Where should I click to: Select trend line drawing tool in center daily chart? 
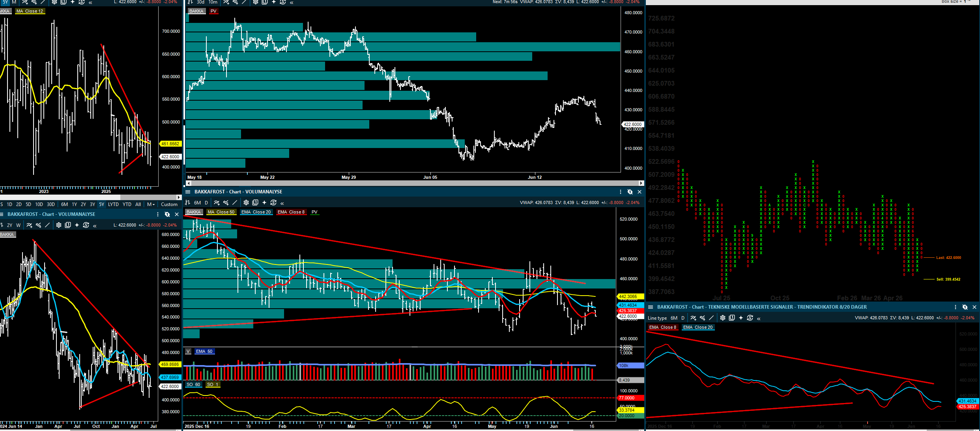(x=235, y=202)
